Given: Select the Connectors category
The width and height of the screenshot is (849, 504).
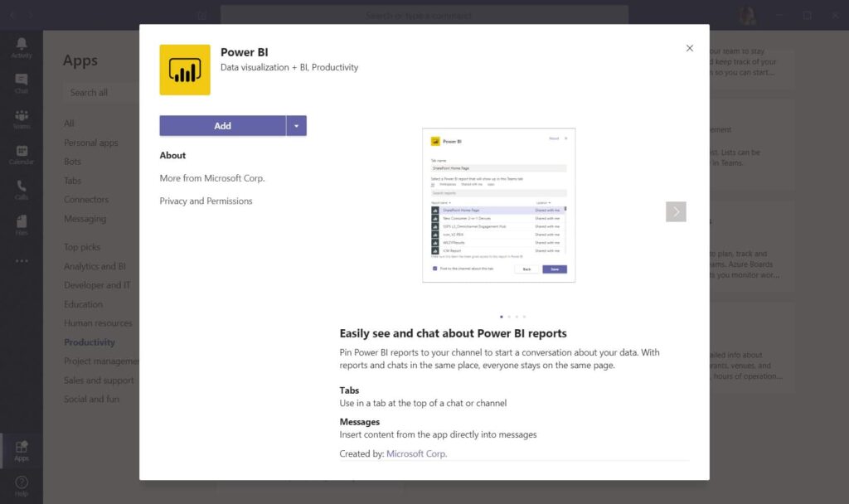Looking at the screenshot, I should click(x=86, y=199).
